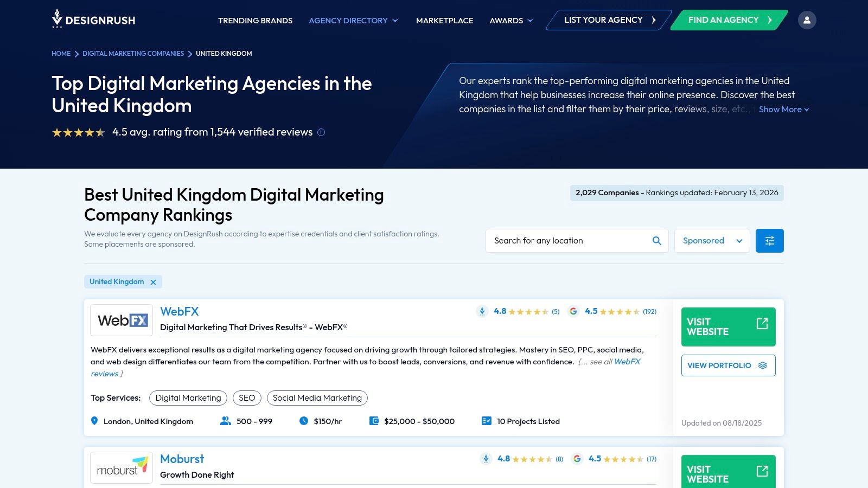Open the Sponsored sorting dropdown
Viewport: 868px width, 488px height.
[x=712, y=240]
